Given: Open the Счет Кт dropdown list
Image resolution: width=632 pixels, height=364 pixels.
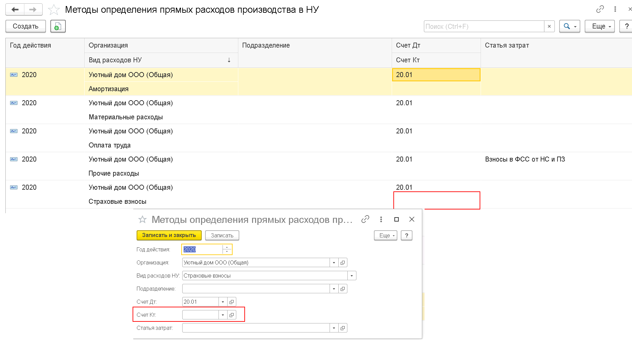Looking at the screenshot, I should pos(223,315).
